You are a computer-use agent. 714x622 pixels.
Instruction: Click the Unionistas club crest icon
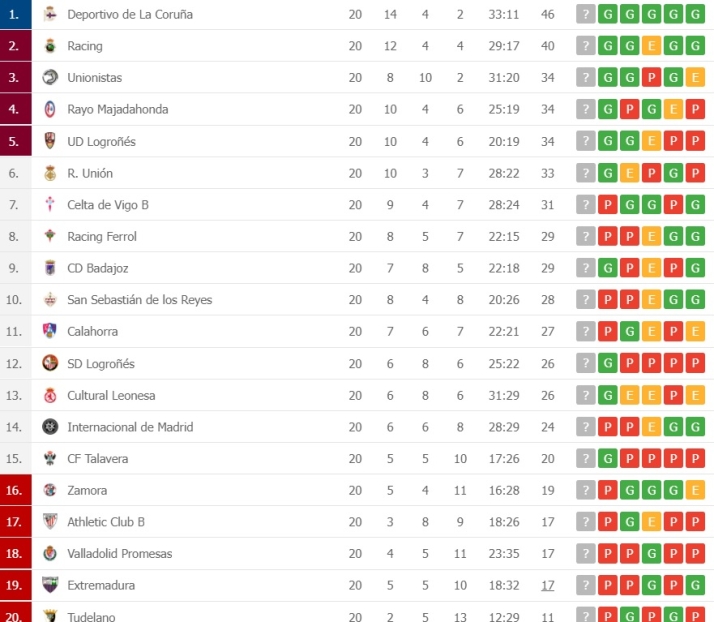(50, 77)
